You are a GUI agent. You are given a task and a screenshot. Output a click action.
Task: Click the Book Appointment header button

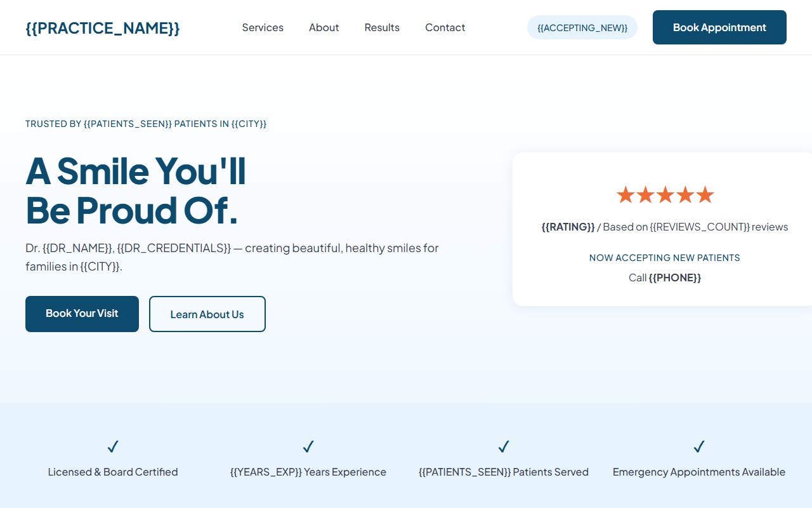tap(719, 27)
